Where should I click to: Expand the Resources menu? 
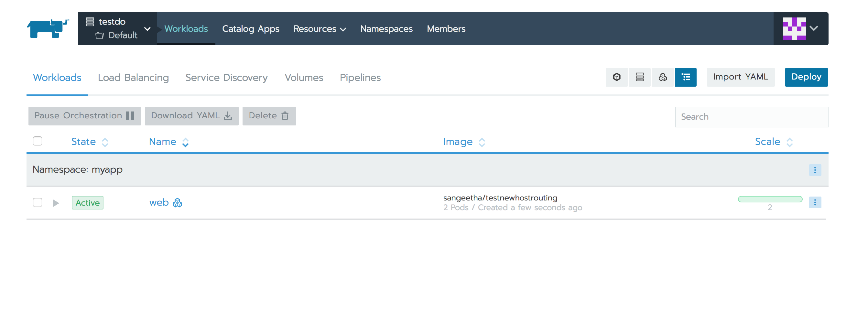[320, 29]
